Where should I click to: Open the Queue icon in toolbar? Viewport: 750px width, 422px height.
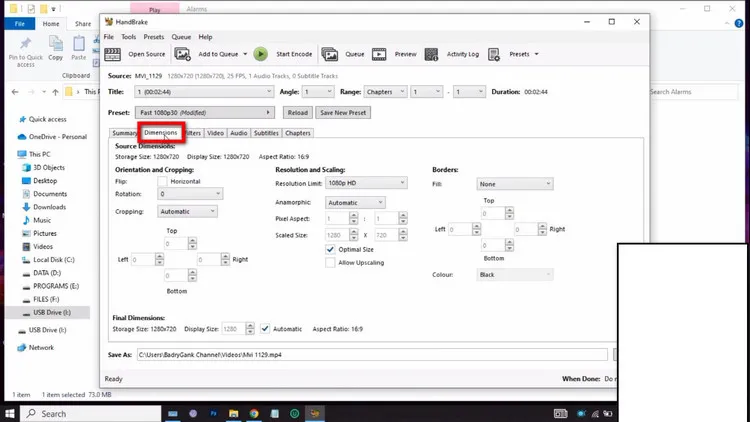point(330,54)
